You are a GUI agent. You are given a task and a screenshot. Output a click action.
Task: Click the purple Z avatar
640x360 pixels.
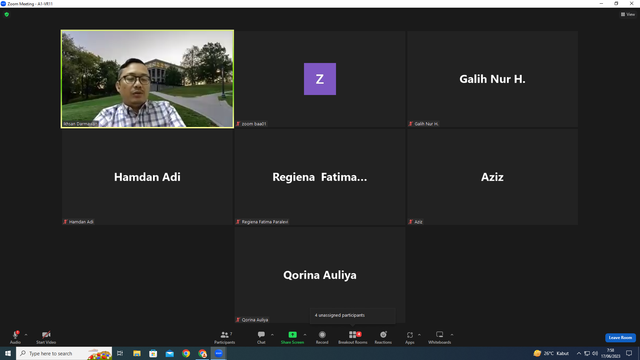click(x=320, y=79)
